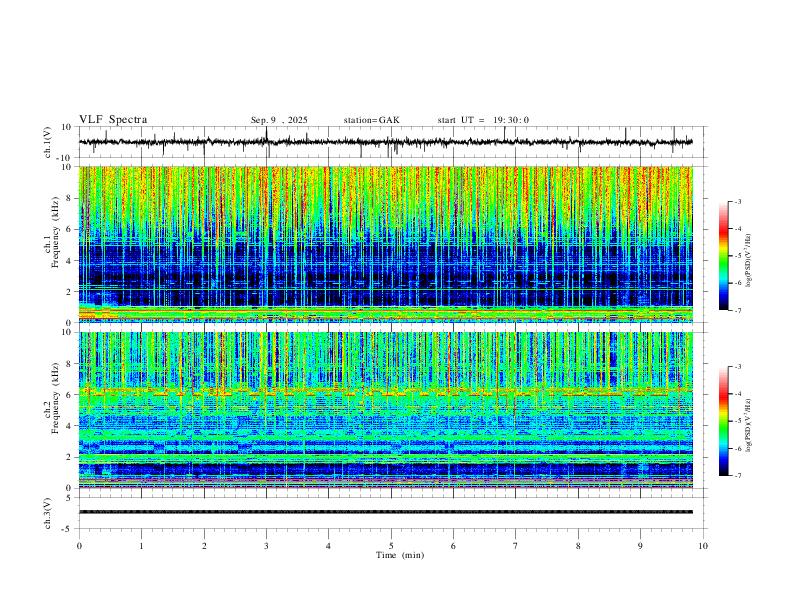Click time axis tick label '10'
792x612 pixels.
(703, 546)
